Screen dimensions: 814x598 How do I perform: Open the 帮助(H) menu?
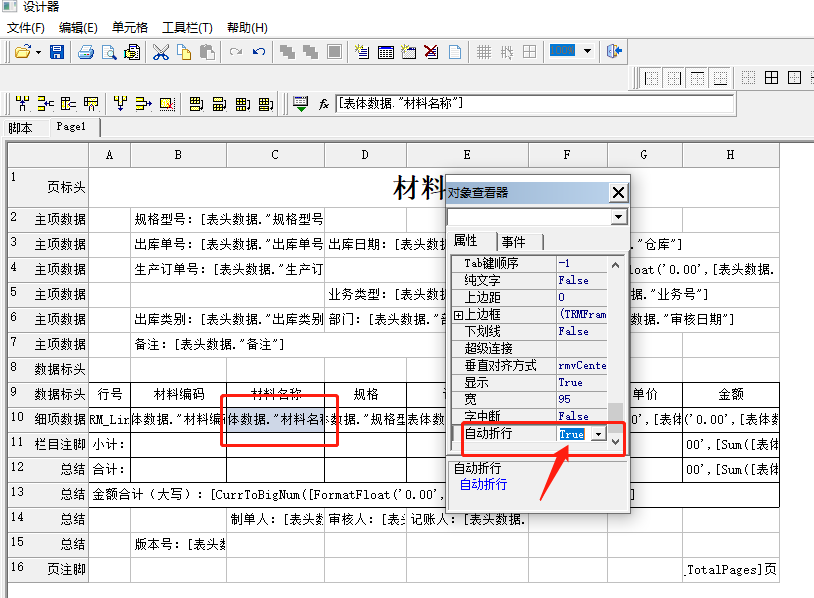[247, 28]
